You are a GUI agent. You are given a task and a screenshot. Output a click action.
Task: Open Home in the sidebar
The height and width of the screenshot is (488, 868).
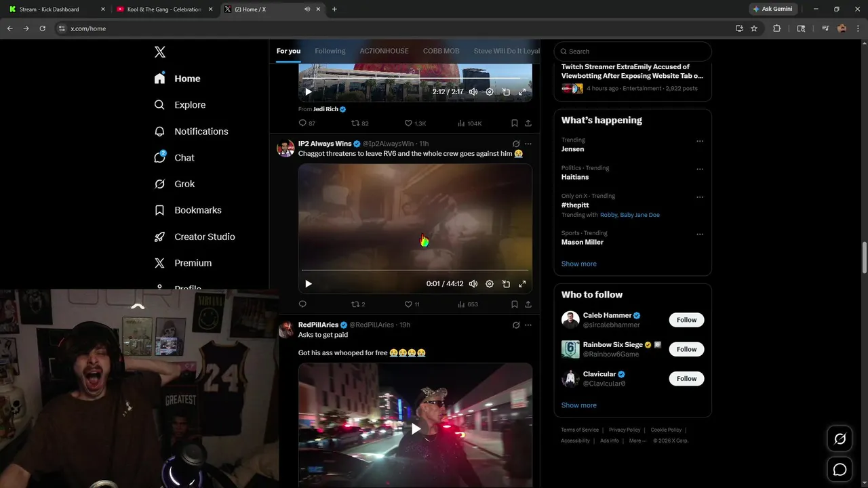(178, 79)
